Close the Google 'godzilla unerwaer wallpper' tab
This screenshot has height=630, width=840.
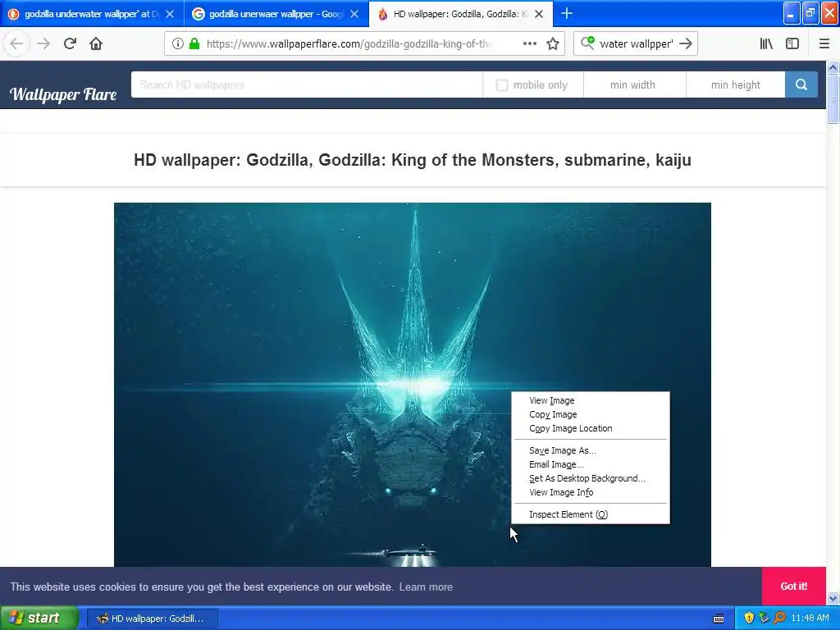pyautogui.click(x=354, y=14)
